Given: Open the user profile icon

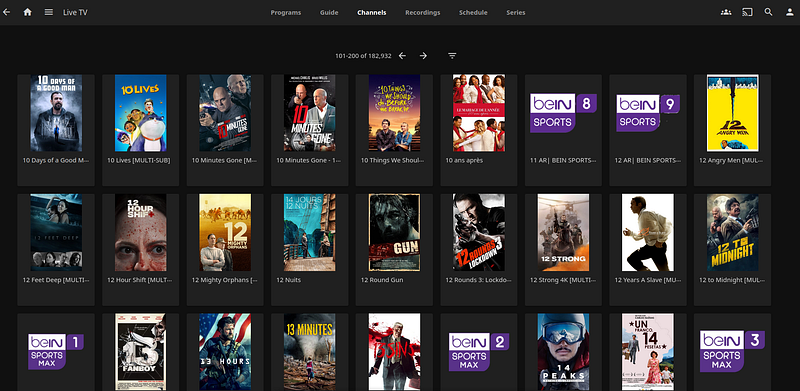Looking at the screenshot, I should [789, 12].
